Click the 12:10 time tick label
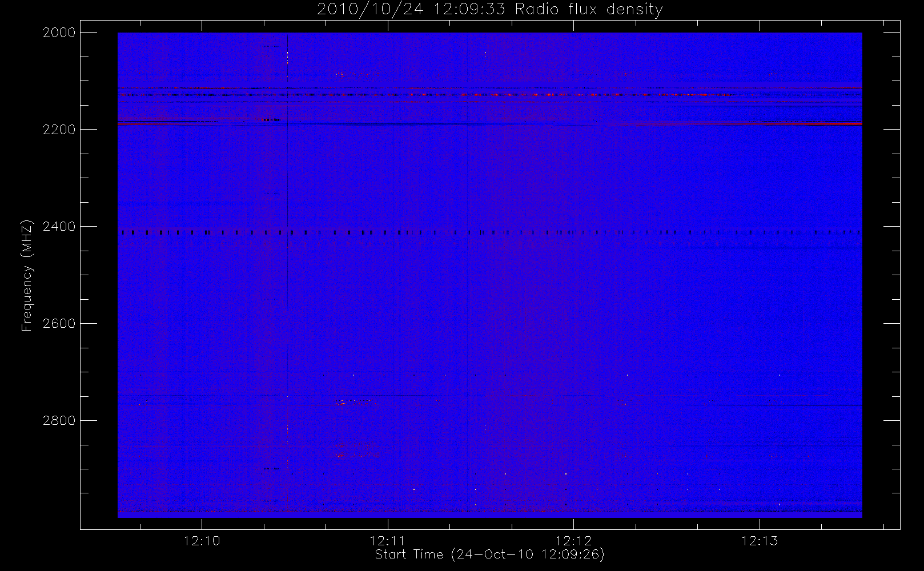This screenshot has width=924, height=571. click(x=202, y=541)
